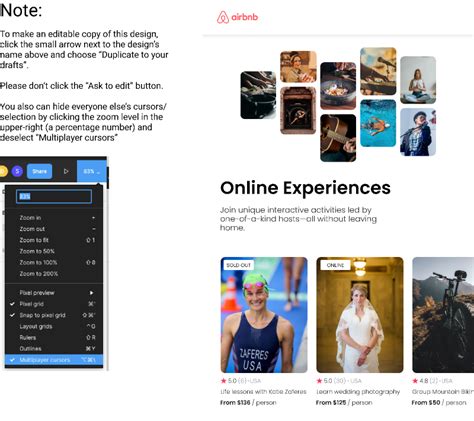
Task: Click the From $136 / person price
Action: (248, 403)
